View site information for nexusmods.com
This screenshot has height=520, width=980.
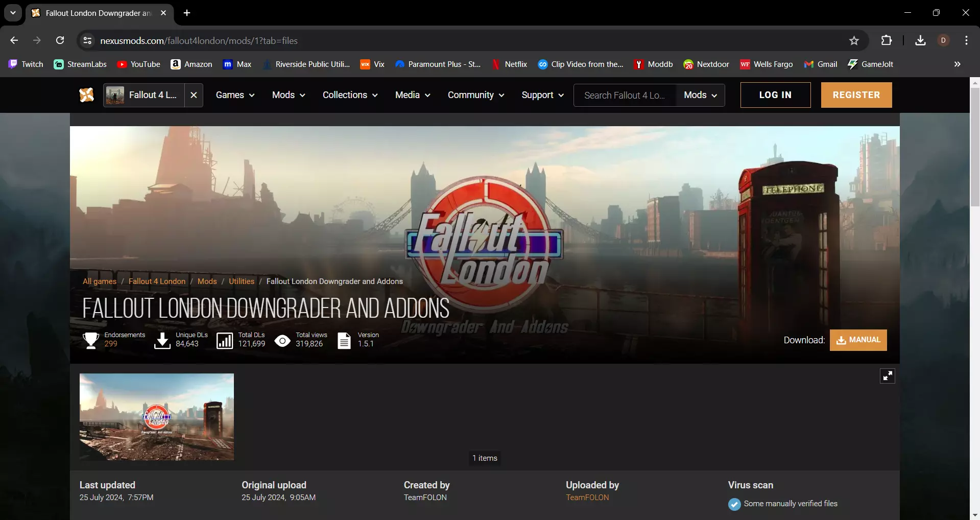click(88, 40)
